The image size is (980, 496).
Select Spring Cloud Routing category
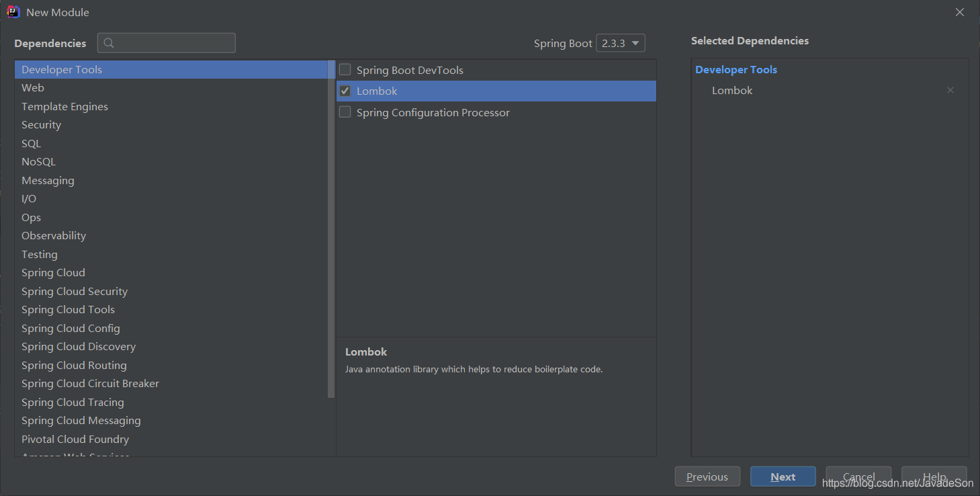[x=171, y=365]
